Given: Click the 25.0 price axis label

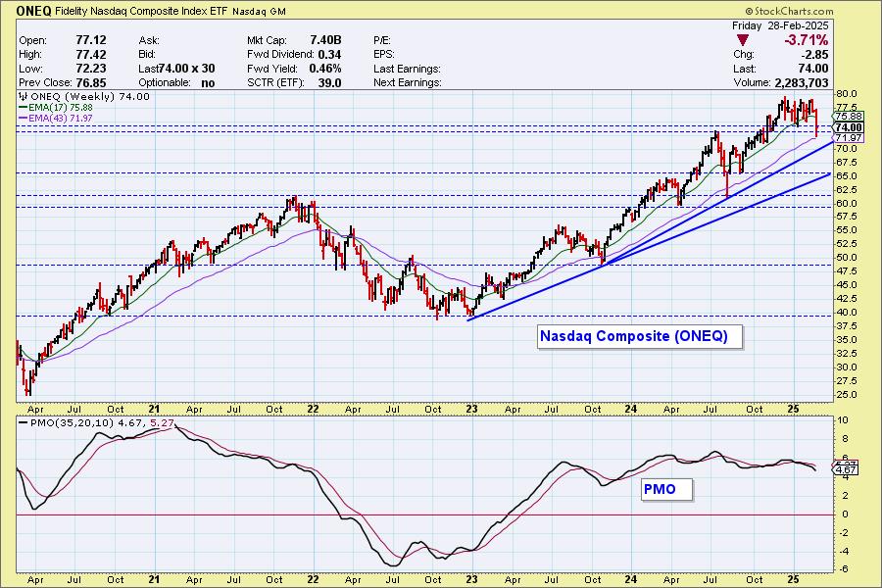Looking at the screenshot, I should 847,394.
